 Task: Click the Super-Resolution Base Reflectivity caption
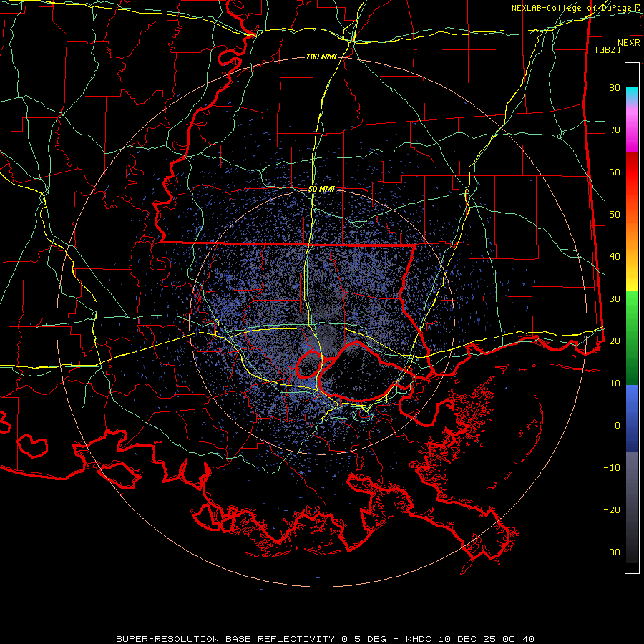coord(325,639)
